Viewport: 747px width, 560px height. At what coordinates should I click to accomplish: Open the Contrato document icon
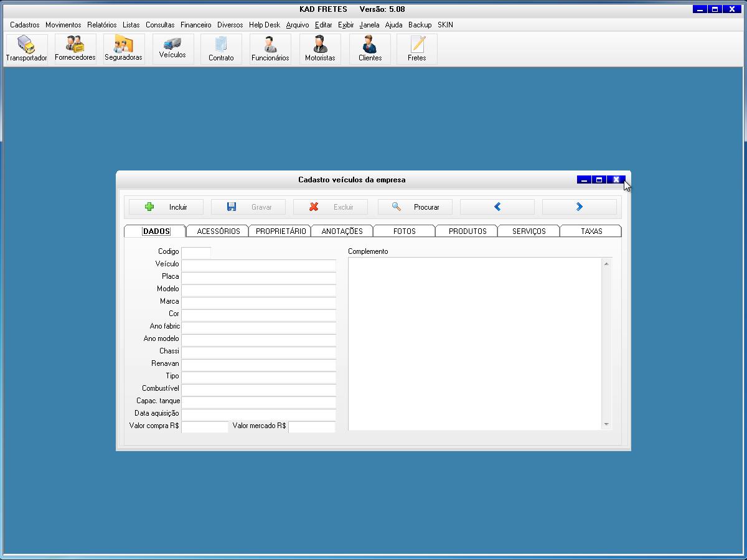coord(221,49)
